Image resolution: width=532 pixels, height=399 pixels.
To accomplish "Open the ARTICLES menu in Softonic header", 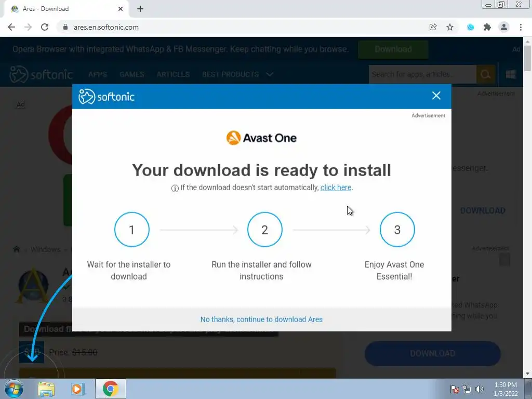I will pos(173,74).
